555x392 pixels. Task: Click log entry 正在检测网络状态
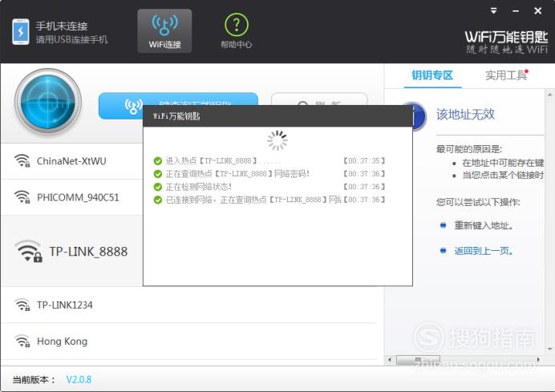click(199, 187)
